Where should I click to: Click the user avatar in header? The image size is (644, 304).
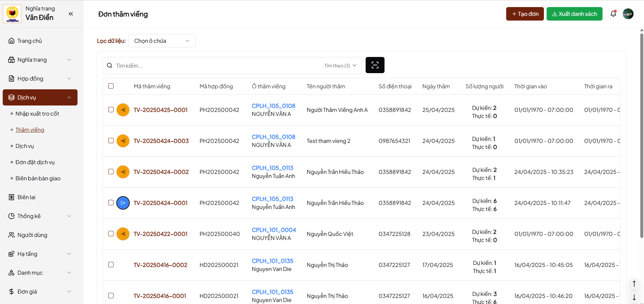[628, 14]
